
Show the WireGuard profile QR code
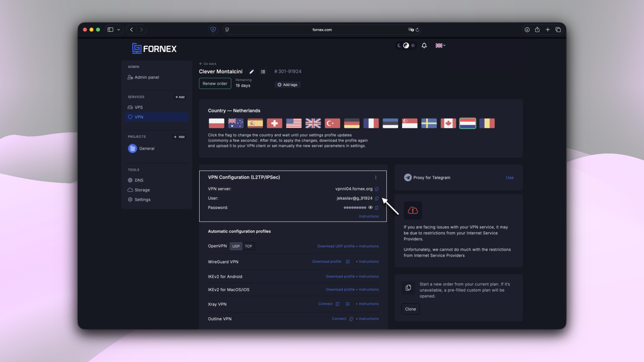click(347, 261)
